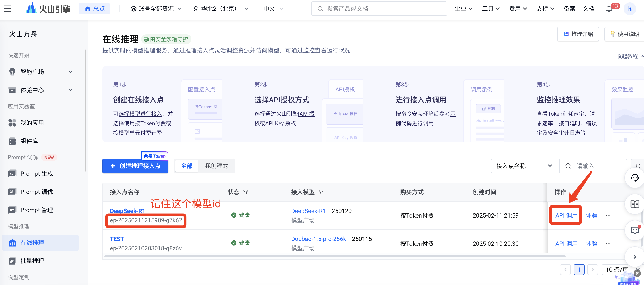Click 创建推理接入点 button
644x285 pixels.
click(135, 166)
